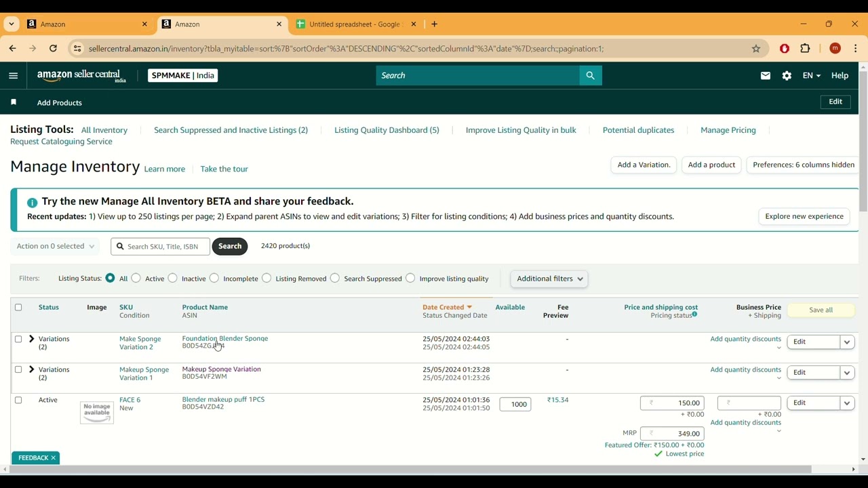Open Listing Quality Dashboard (5)
Viewport: 868px width, 488px height.
click(x=387, y=130)
